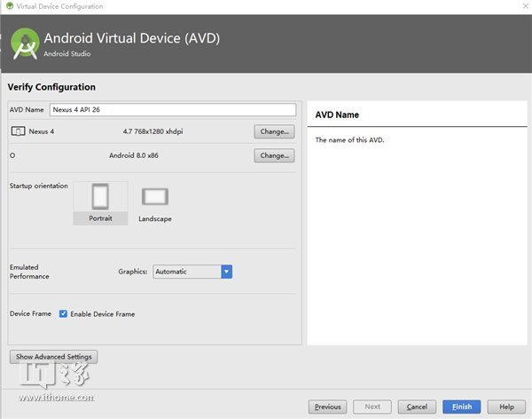Click the Android Studio logo icon
532x419 pixels.
[x=24, y=43]
